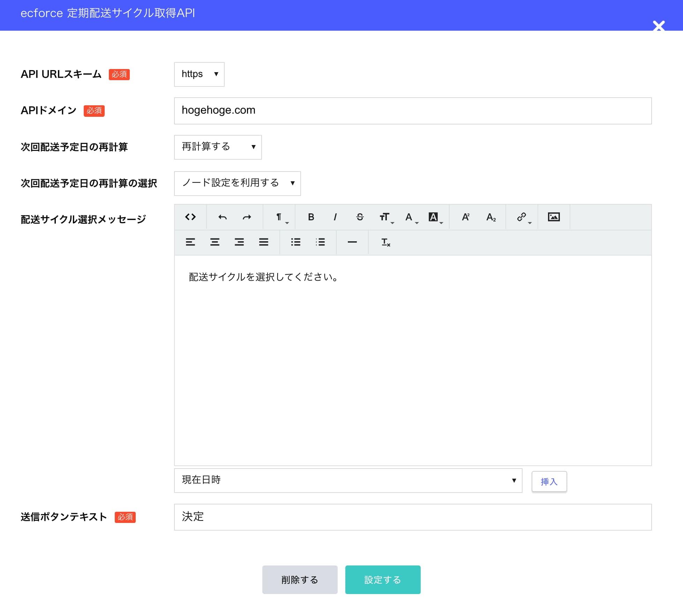Insert a hyperlink in the message editor

pos(521,217)
